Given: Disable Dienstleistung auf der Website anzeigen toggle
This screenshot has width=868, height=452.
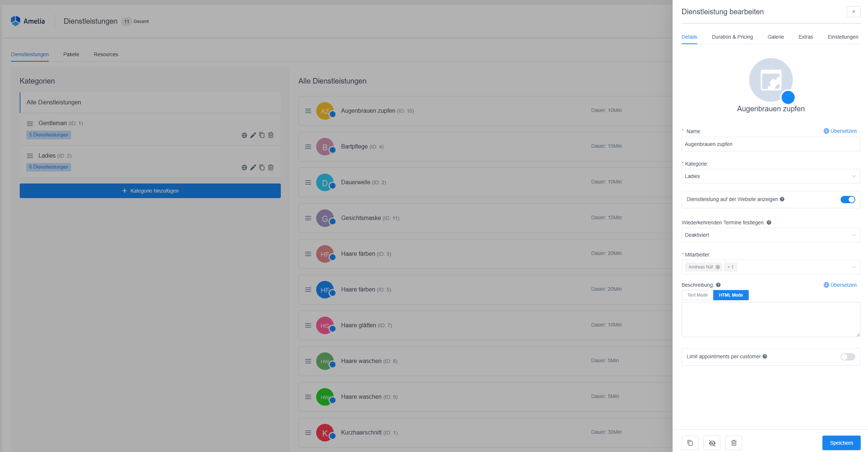Looking at the screenshot, I should point(848,200).
